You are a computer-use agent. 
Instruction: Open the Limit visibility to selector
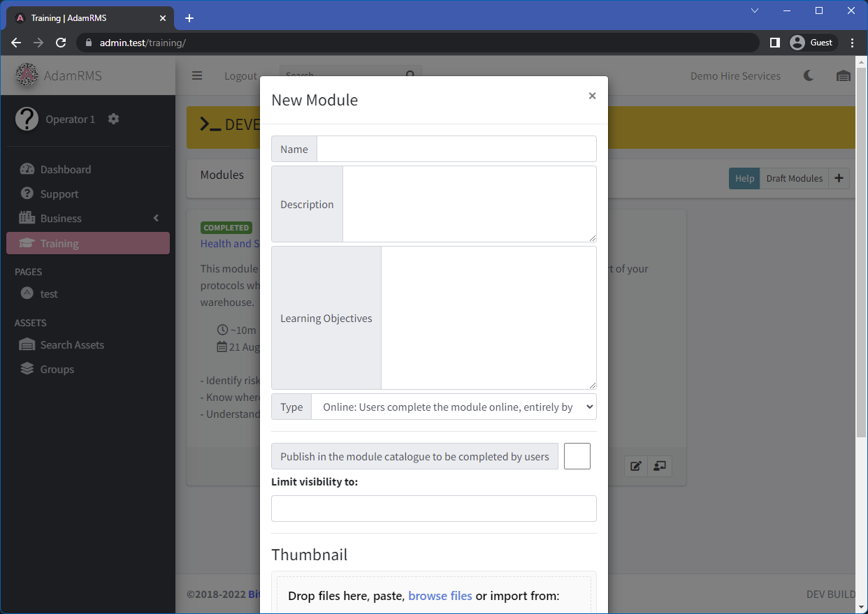point(433,509)
